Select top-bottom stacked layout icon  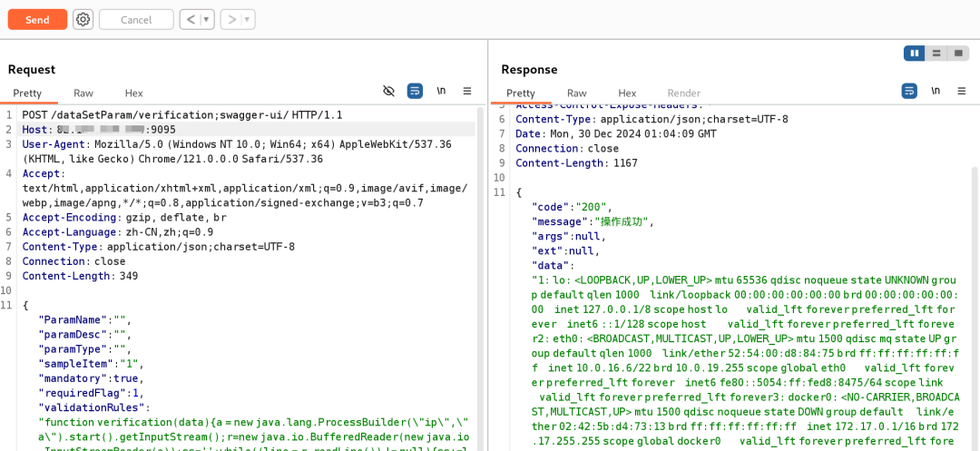tap(936, 54)
